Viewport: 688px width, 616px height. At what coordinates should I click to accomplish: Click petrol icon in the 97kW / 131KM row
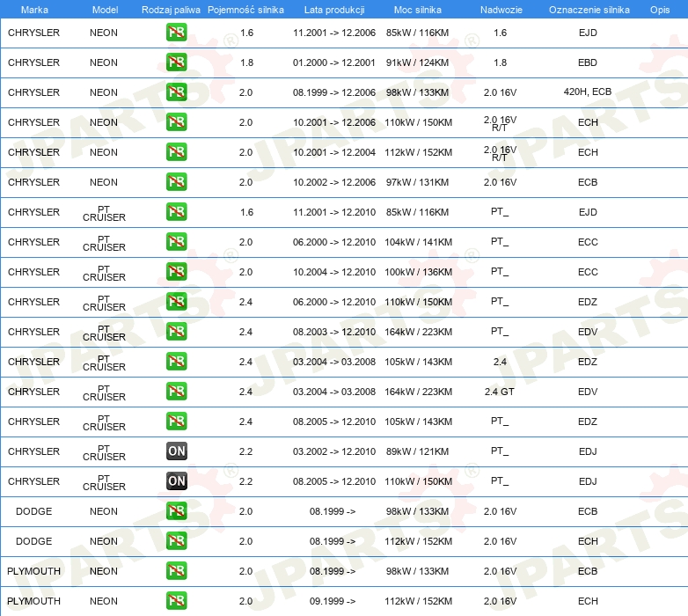pos(176,181)
